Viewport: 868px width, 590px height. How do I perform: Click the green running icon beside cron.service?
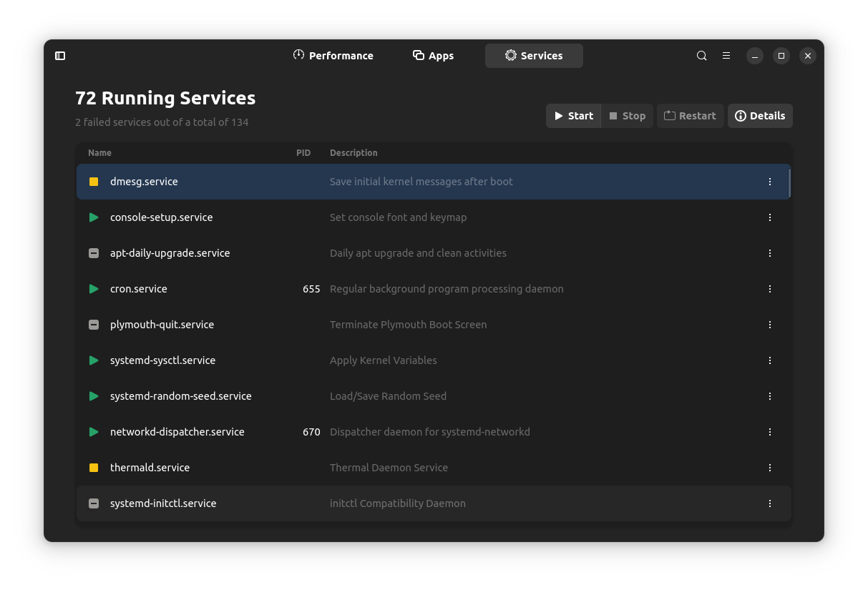pyautogui.click(x=93, y=289)
